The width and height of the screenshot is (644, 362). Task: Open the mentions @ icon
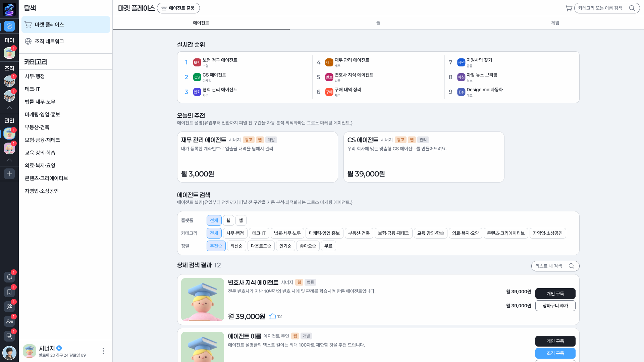tap(9, 307)
